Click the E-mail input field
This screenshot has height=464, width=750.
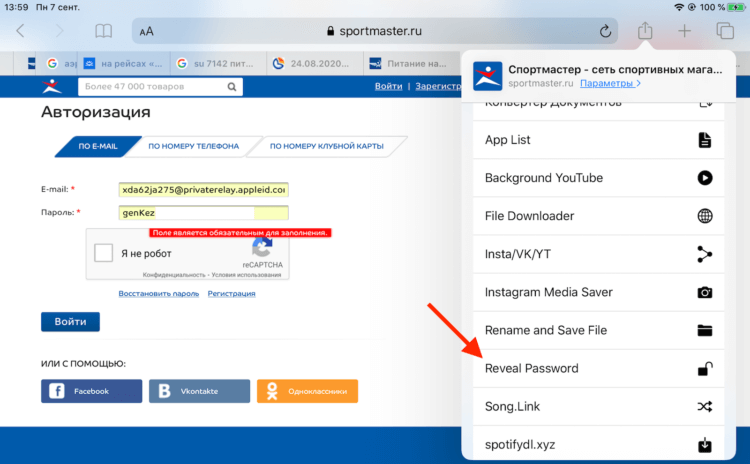[203, 189]
